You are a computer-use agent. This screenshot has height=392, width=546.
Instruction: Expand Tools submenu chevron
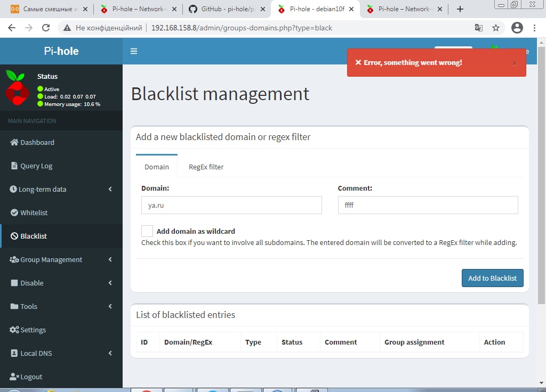pos(110,306)
